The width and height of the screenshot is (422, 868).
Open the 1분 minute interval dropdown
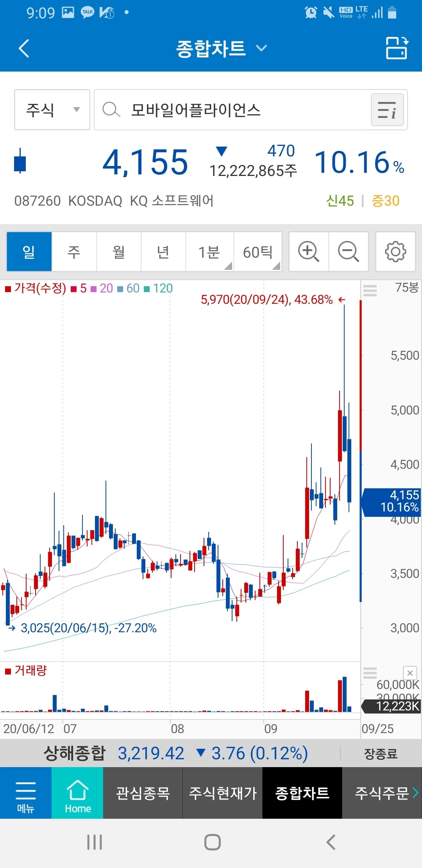pos(209,252)
